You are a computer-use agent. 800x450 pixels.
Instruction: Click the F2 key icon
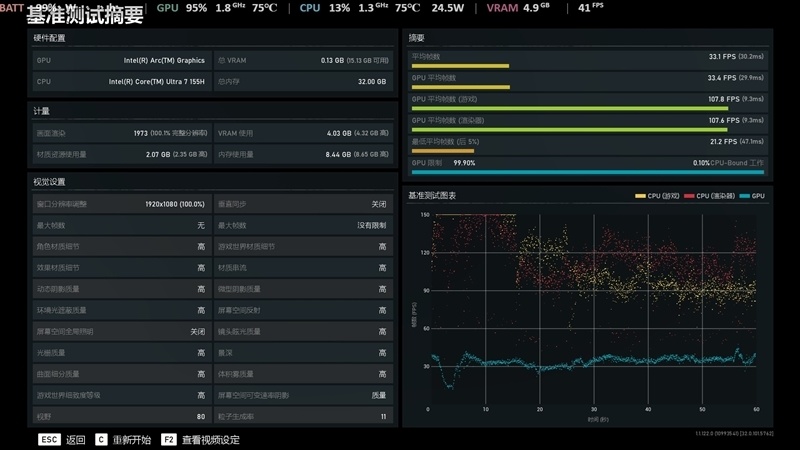click(168, 439)
